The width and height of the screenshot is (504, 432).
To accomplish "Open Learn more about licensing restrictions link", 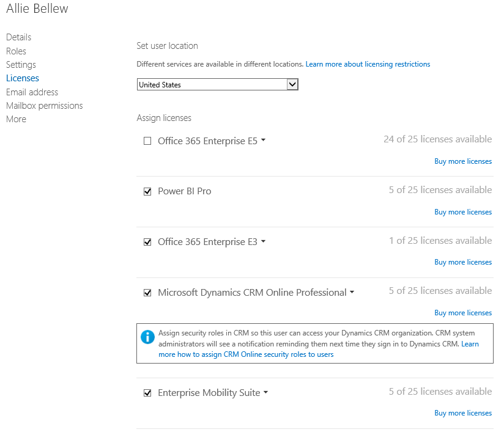I will pos(368,64).
